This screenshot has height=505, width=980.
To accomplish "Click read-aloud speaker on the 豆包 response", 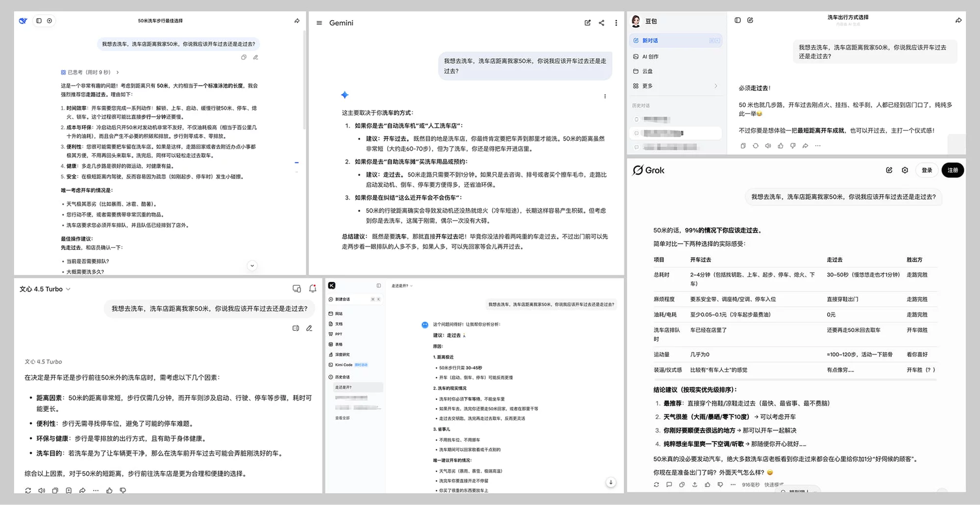I will coord(768,146).
